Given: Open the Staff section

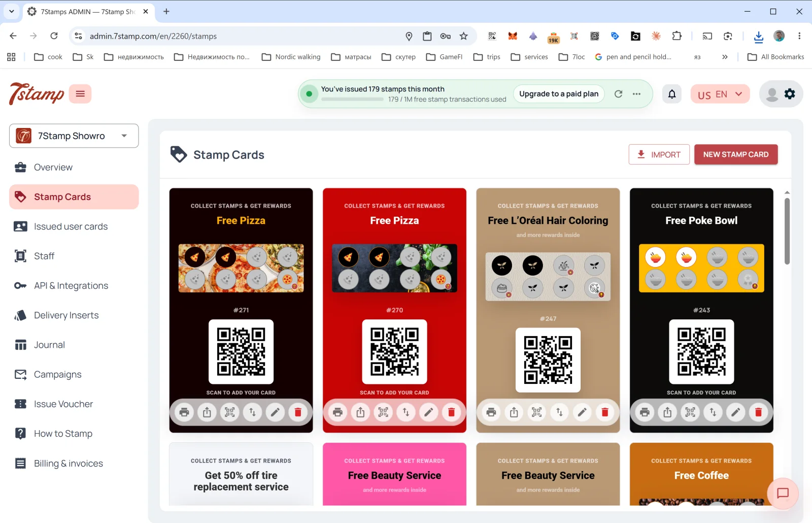Looking at the screenshot, I should tap(74, 256).
